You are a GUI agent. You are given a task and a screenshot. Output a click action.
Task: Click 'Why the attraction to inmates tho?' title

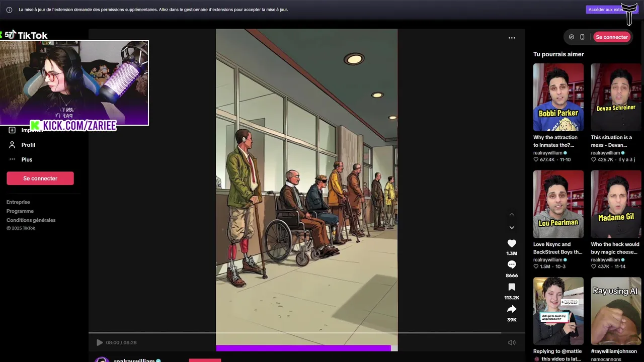point(555,141)
